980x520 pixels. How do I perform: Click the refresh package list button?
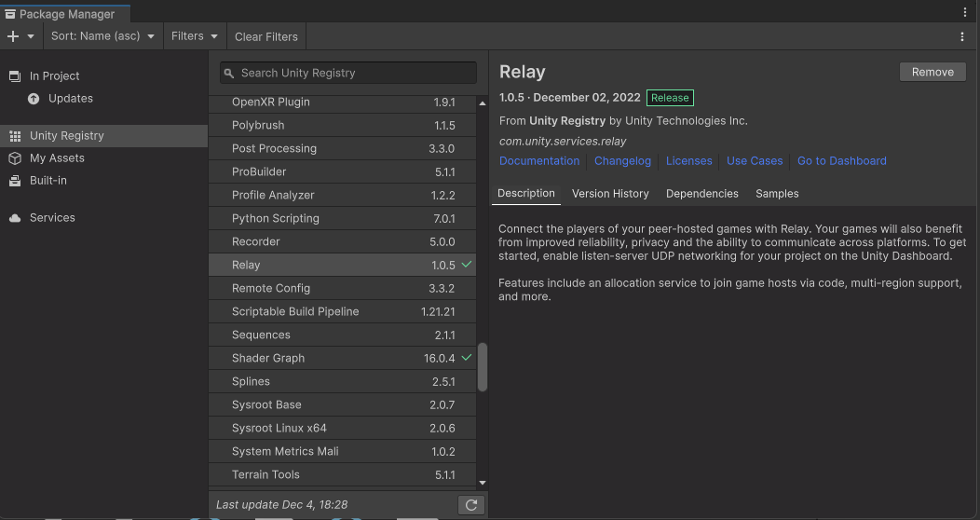(x=471, y=505)
